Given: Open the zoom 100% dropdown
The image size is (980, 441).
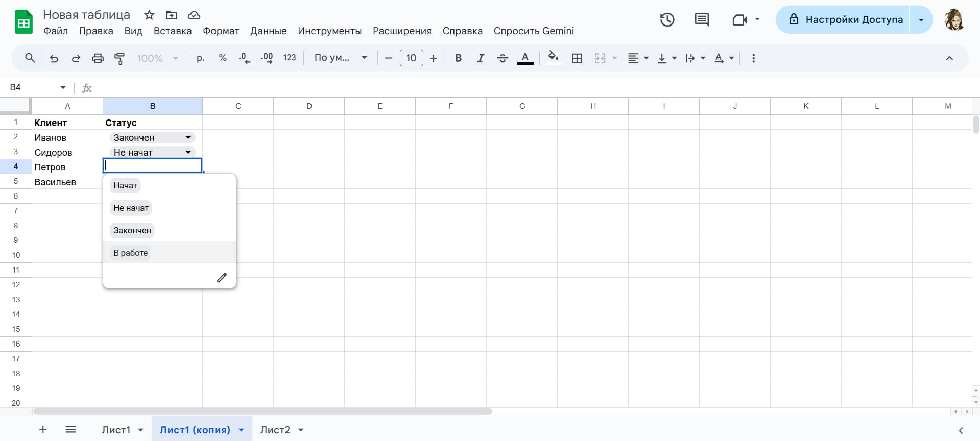Looking at the screenshot, I should [157, 58].
